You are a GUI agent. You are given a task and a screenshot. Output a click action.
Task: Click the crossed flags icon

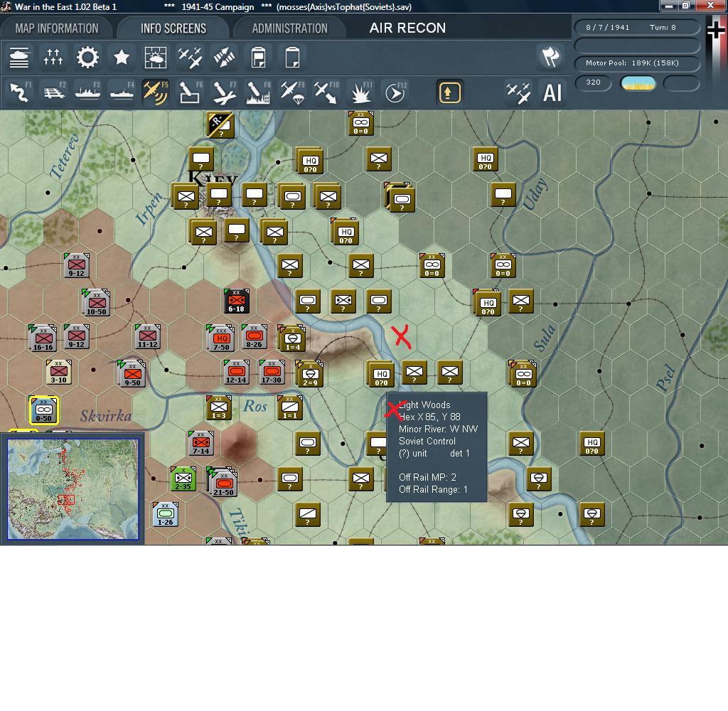[550, 58]
